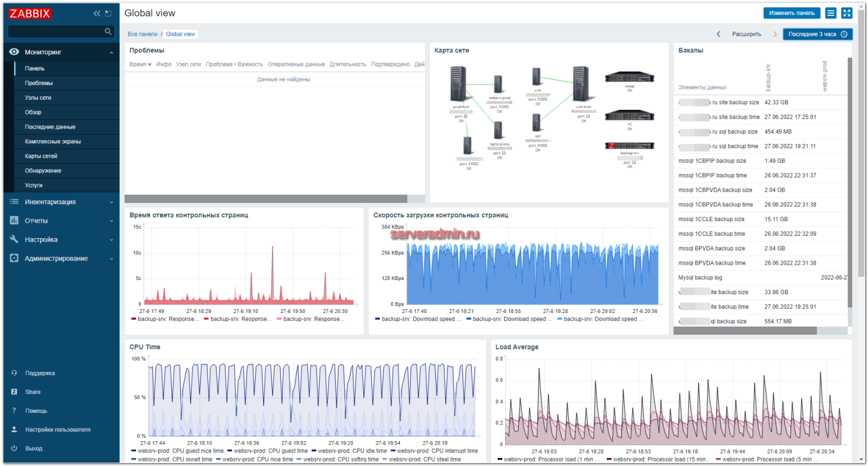The width and height of the screenshot is (868, 466).
Task: Click the sidebar search magnifier icon
Action: [108, 32]
